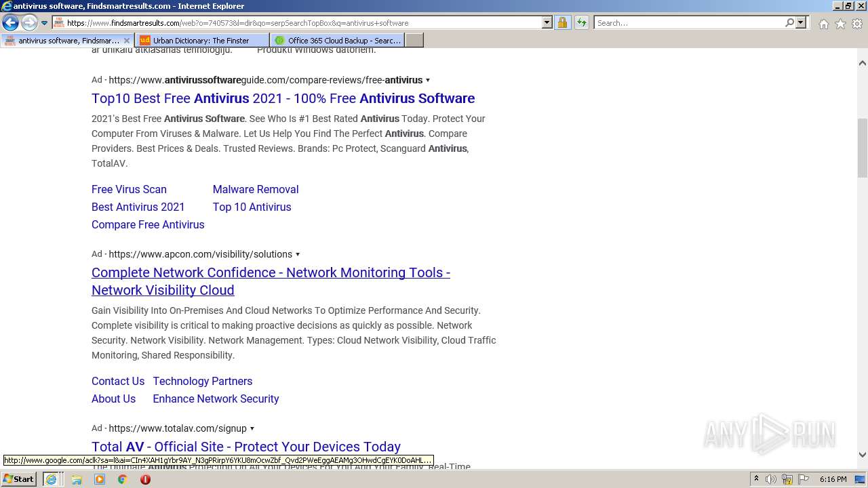Viewport: 868px width, 488px height.
Task: Switch to Urban Dictionary: The Finster tab
Action: tap(201, 40)
